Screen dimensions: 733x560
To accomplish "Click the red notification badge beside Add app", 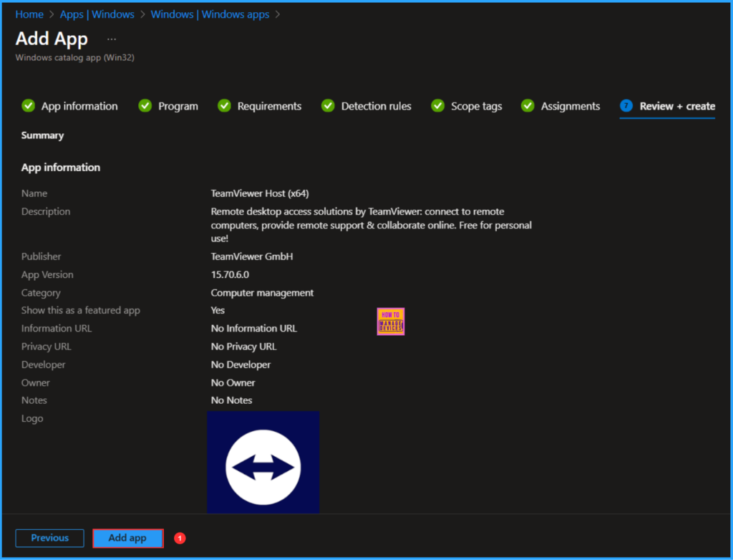I will pos(179,538).
